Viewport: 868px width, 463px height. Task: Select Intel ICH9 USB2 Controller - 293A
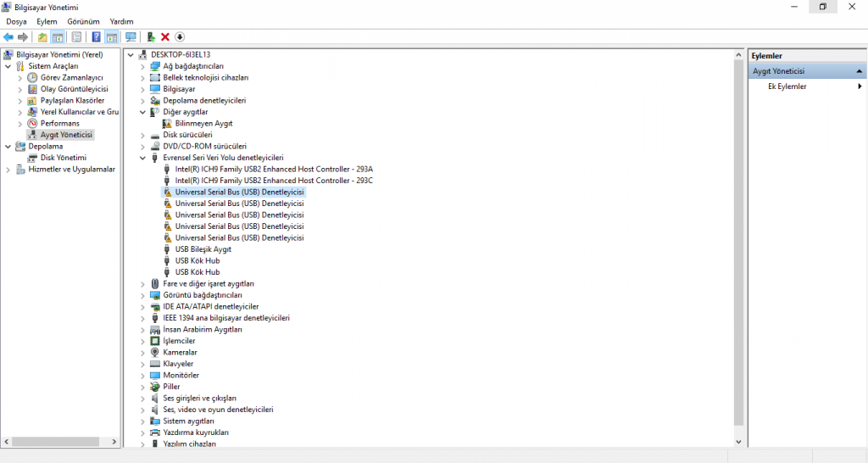tap(274, 170)
